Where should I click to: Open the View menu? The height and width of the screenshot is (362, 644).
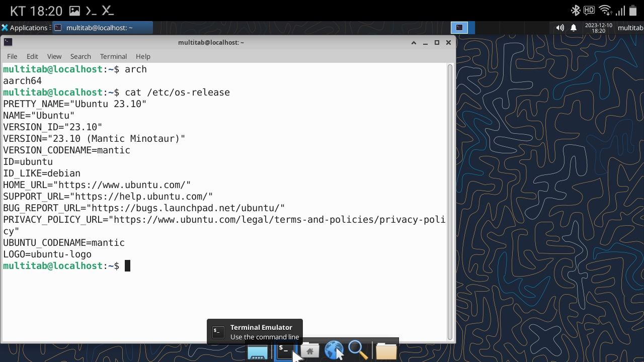[x=54, y=56]
